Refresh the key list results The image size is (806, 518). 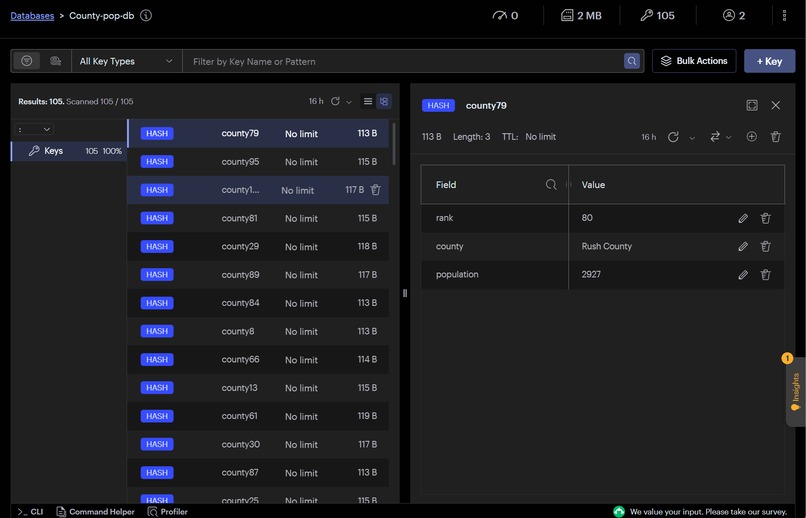pyautogui.click(x=335, y=101)
